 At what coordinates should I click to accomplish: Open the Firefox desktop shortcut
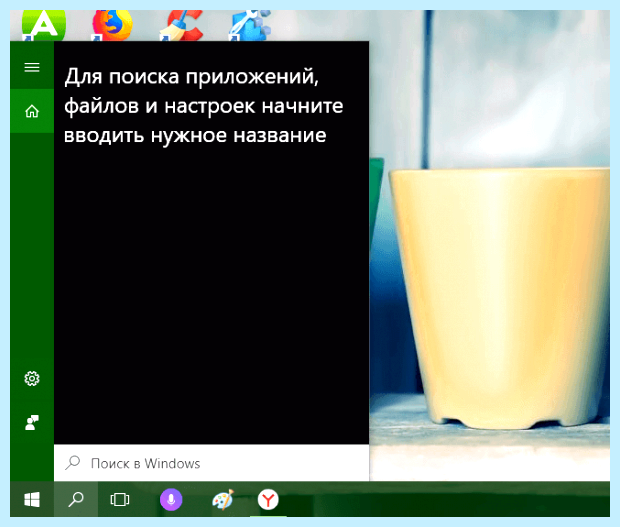pos(113,25)
